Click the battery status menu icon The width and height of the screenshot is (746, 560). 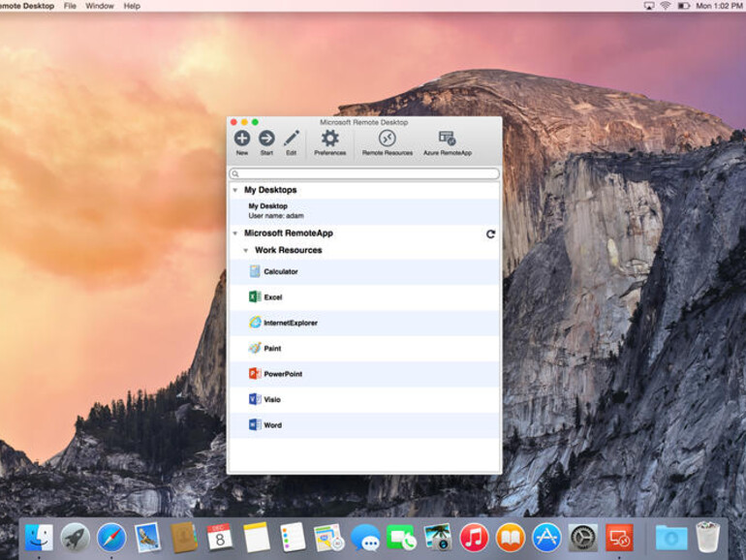684,6
